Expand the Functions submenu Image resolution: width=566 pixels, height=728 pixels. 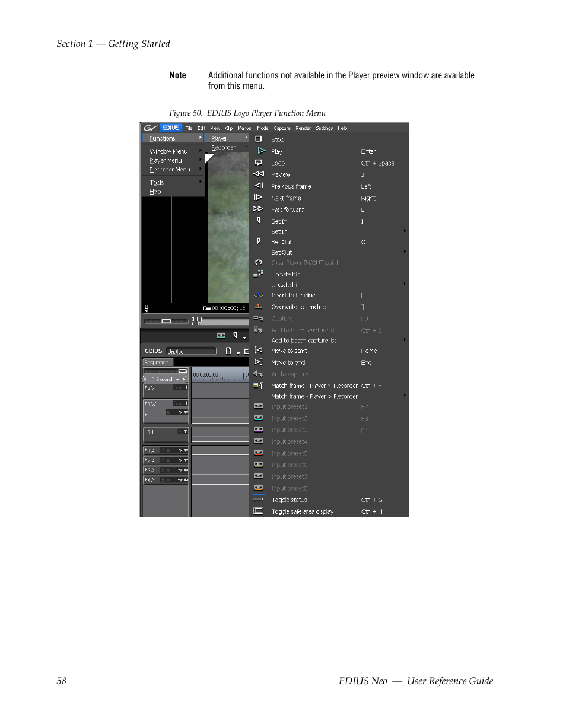pos(173,138)
